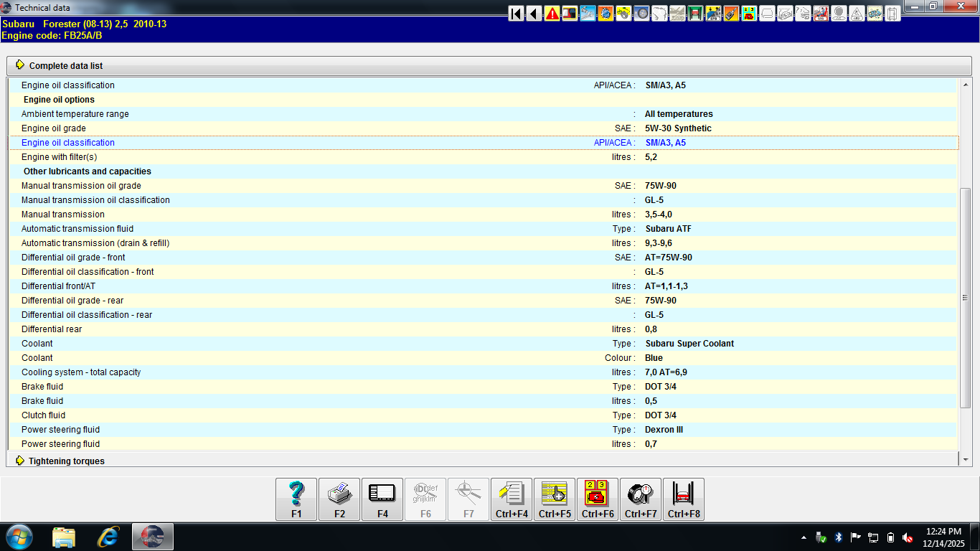This screenshot has width=980, height=551.
Task: Open the volume tray icon
Action: [x=908, y=537]
